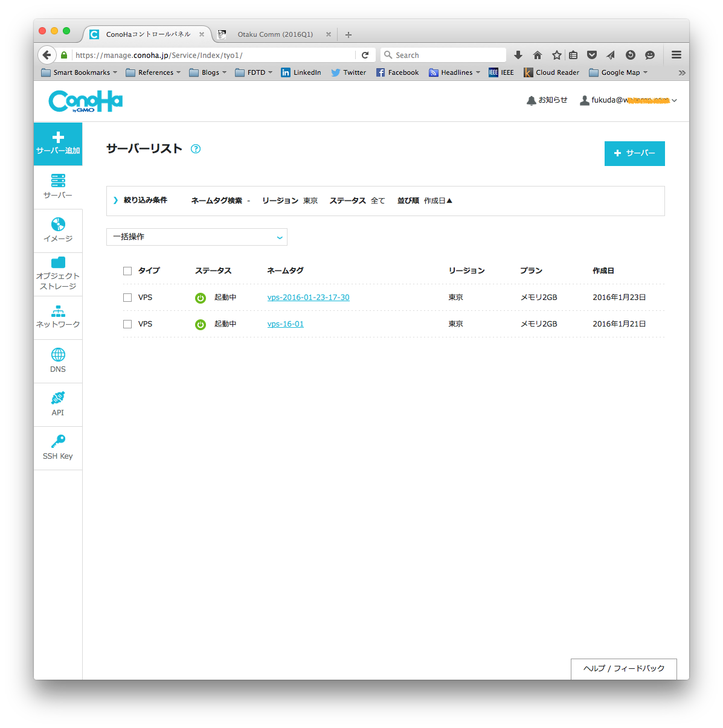The width and height of the screenshot is (723, 728).
Task: Click power status icon for vps-2016-01-23-17-30
Action: (x=201, y=298)
